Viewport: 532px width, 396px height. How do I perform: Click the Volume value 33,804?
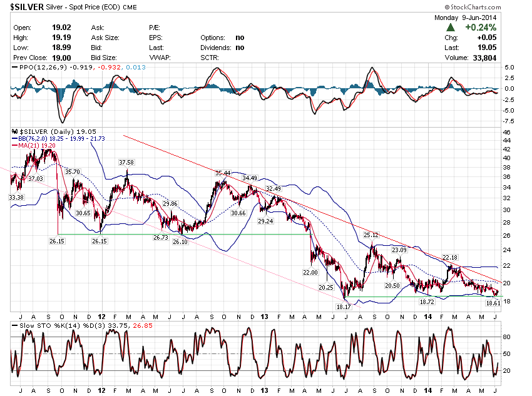483,58
